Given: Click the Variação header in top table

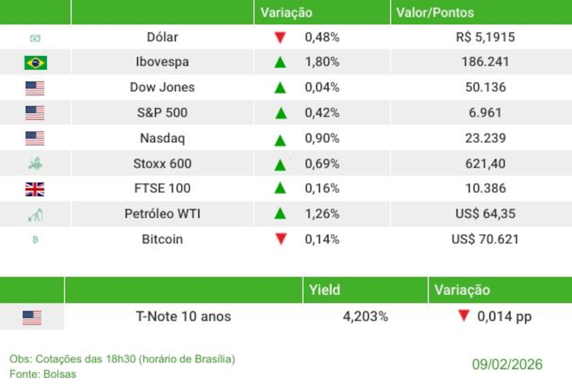Looking at the screenshot, I should point(287,12).
